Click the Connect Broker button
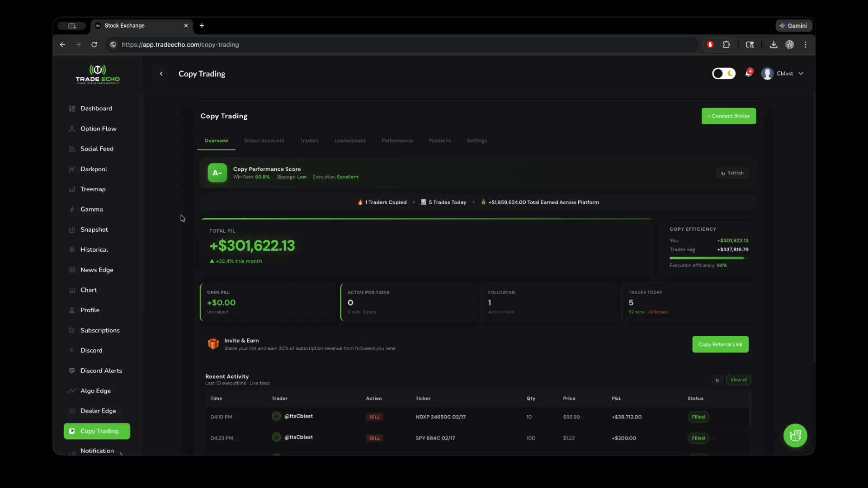The image size is (868, 488). tap(729, 116)
